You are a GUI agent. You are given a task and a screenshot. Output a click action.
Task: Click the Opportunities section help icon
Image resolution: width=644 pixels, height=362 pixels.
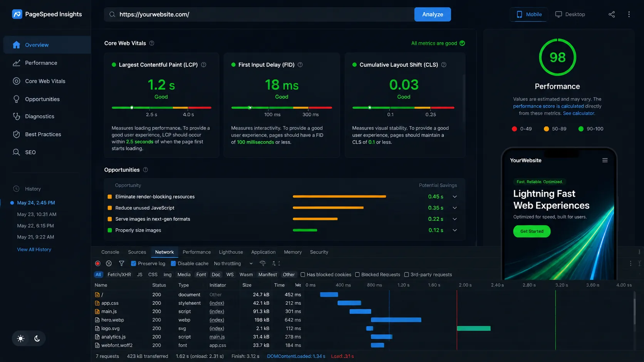point(146,170)
